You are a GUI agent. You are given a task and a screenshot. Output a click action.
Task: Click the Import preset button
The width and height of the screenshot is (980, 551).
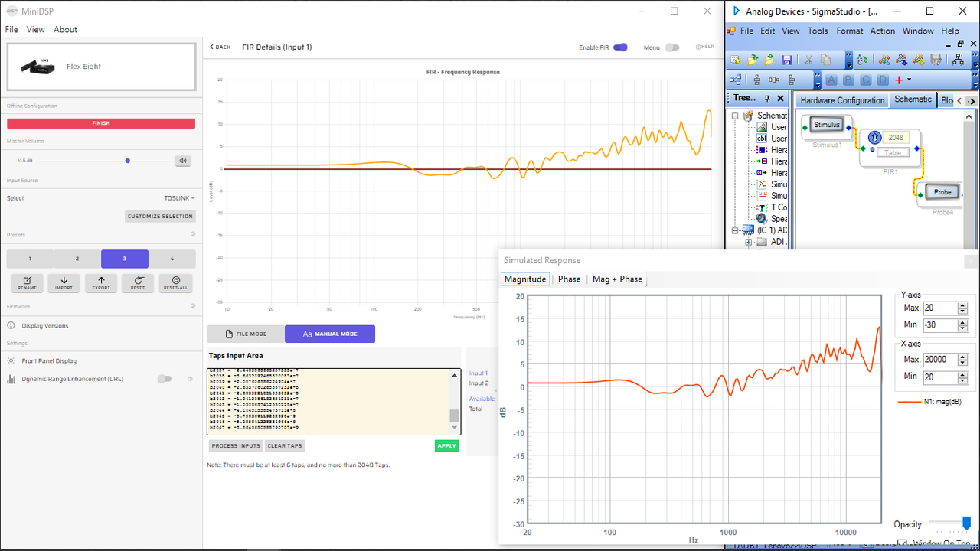64,283
